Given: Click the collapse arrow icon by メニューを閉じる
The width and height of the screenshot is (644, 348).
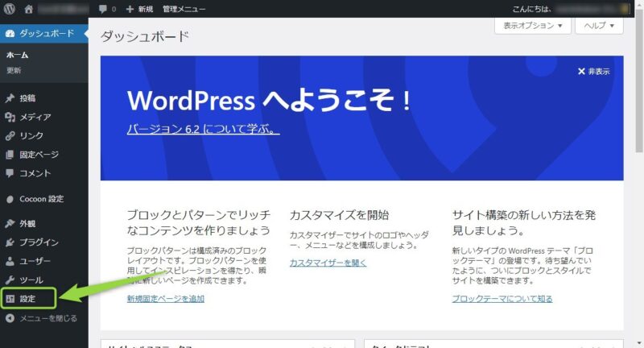Looking at the screenshot, I should tap(10, 318).
